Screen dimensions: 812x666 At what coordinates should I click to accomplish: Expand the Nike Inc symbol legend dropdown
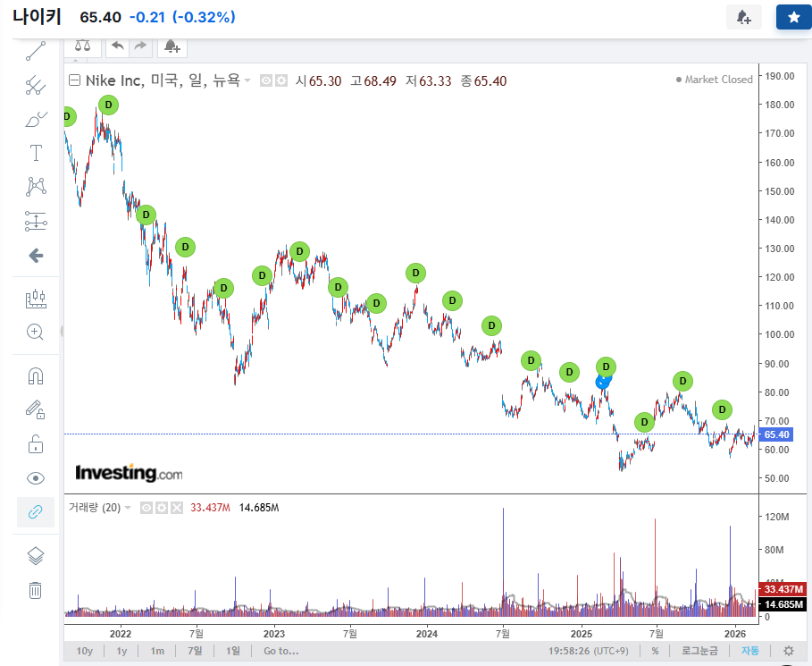pos(247,80)
